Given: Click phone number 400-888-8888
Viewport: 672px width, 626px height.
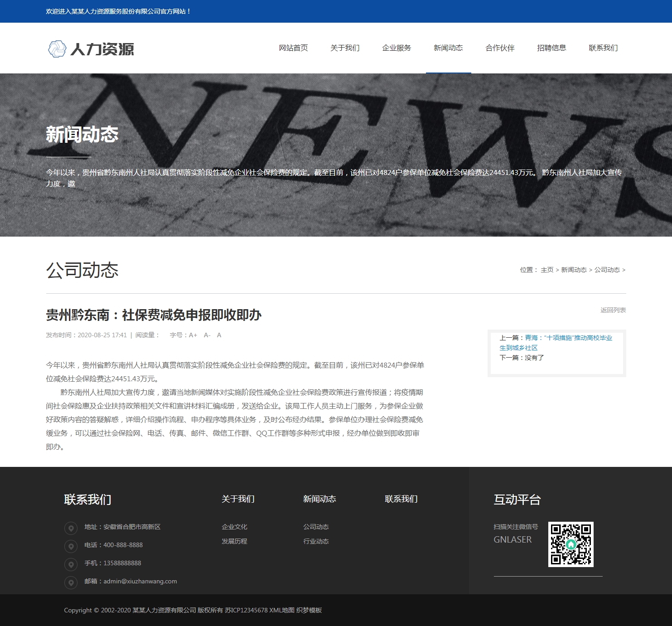Looking at the screenshot, I should pyautogui.click(x=123, y=545).
